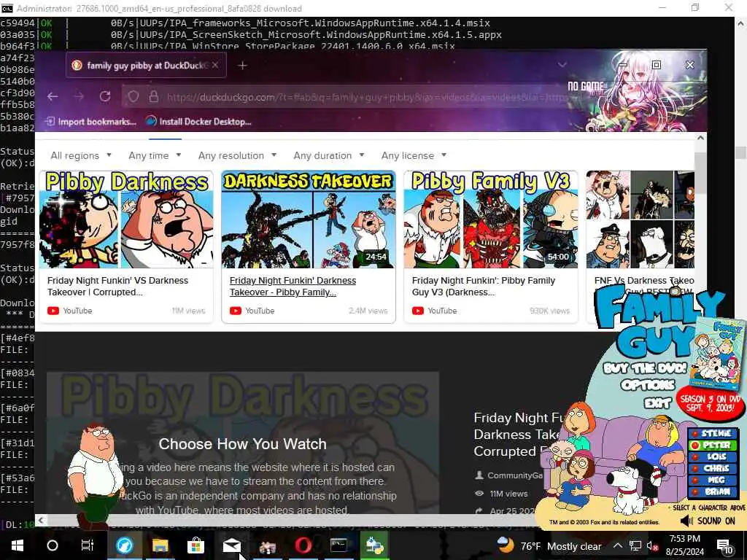Screen dimensions: 747x560
Task: Close the family guy pibby tab
Action: coord(215,65)
